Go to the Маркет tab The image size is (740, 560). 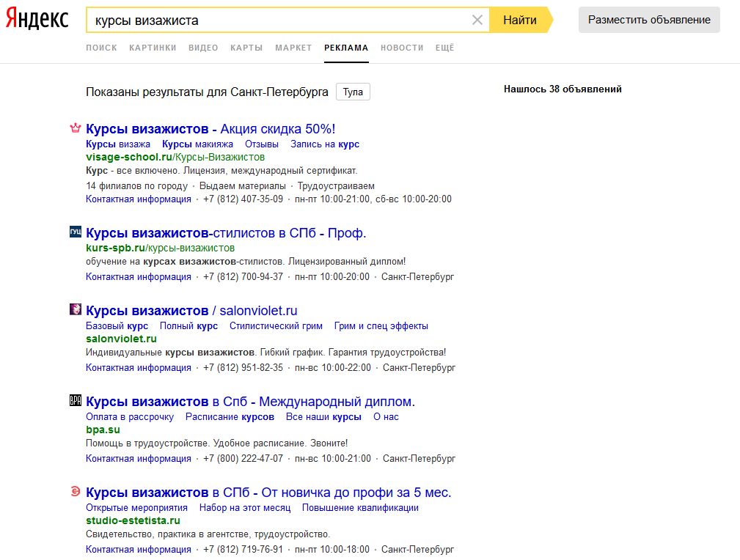coord(293,48)
